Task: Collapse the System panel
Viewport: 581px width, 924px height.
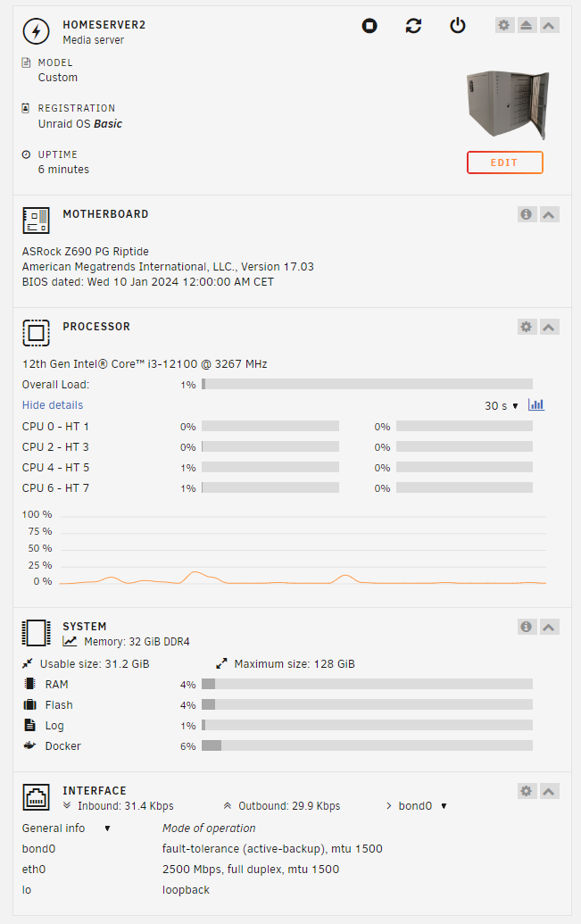Action: 550,627
